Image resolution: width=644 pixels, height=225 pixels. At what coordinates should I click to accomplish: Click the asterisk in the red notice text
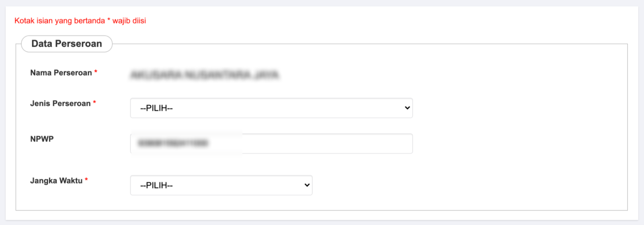109,20
